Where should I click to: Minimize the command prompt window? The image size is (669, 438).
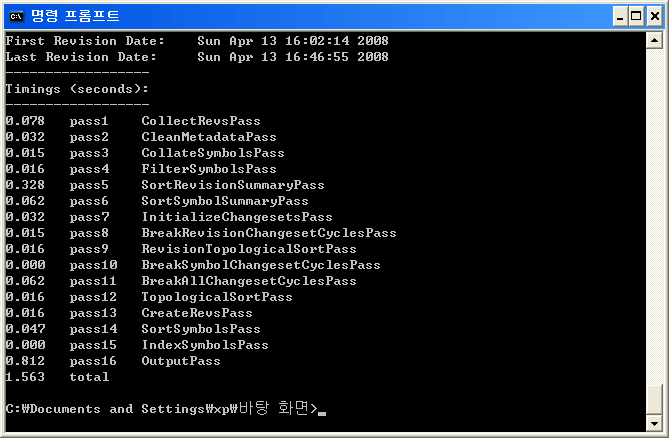(619, 15)
